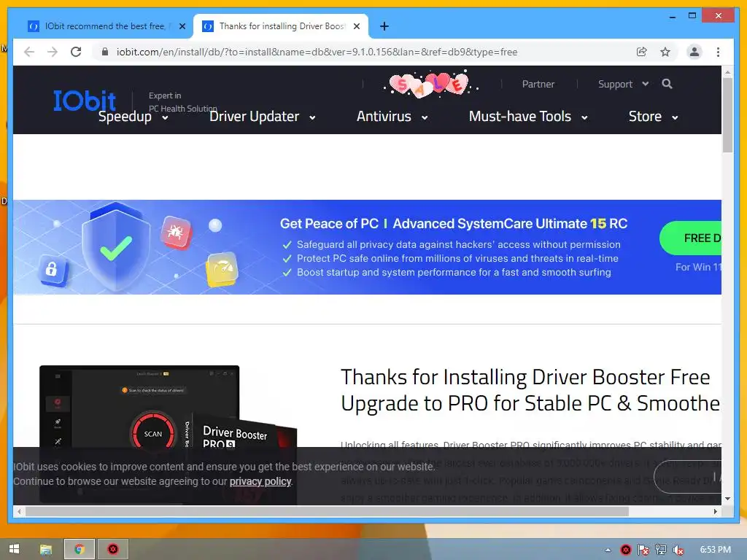747x560 pixels.
Task: Click scroll right arrow on horizontal scrollbar
Action: 716,511
